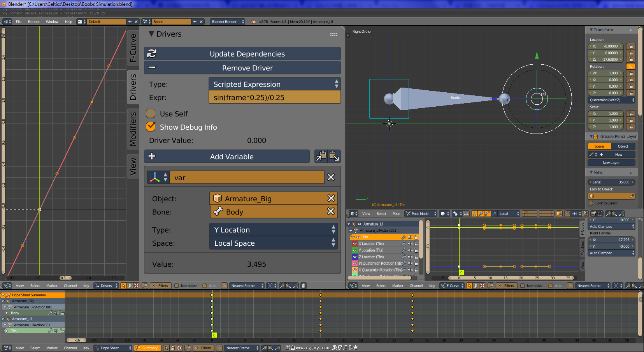Clear the Armature_Big object field
This screenshot has width=644, height=352.
coord(331,198)
